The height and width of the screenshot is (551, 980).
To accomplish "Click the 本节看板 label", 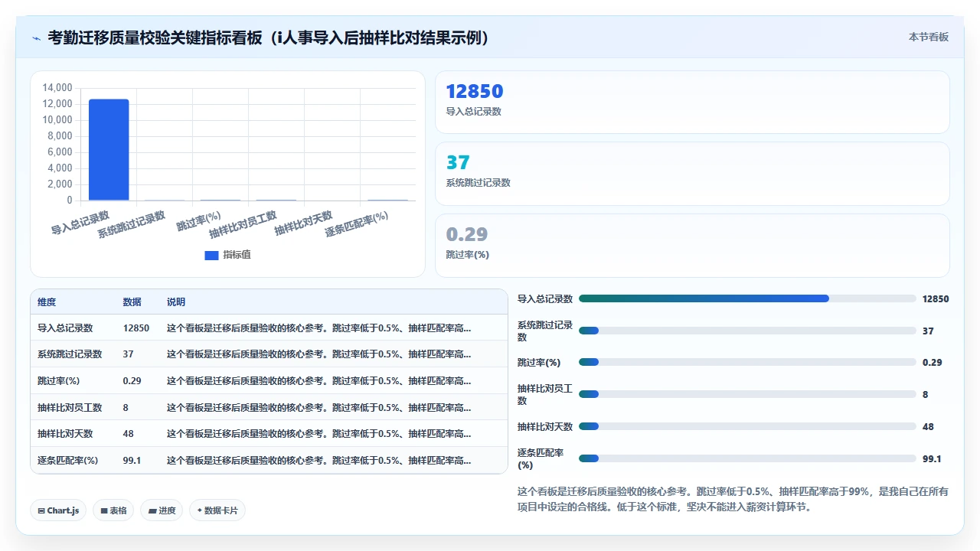I will 929,37.
